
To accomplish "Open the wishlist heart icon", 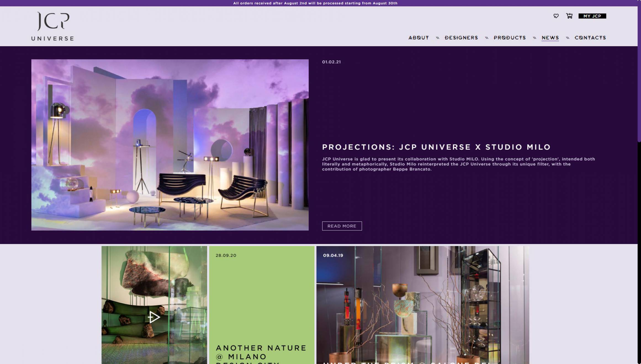I will click(x=556, y=16).
